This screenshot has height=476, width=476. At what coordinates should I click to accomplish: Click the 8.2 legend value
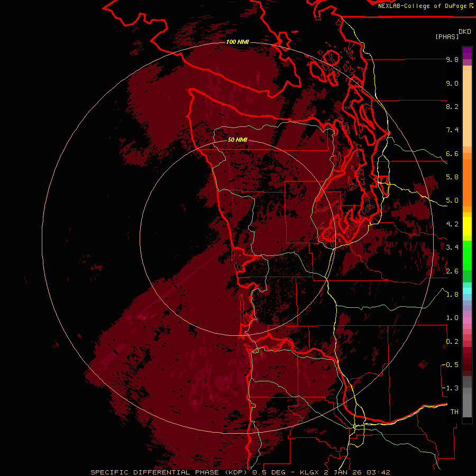coord(452,106)
